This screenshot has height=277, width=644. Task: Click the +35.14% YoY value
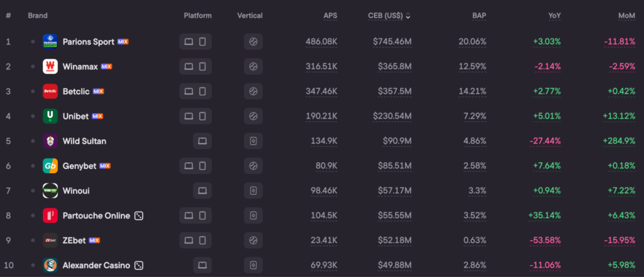click(x=545, y=215)
